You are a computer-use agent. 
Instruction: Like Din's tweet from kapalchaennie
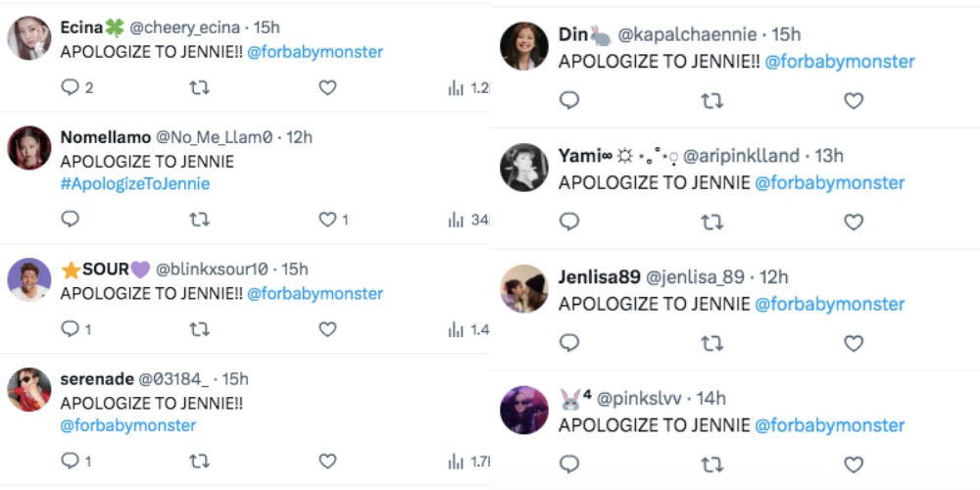coord(854,101)
